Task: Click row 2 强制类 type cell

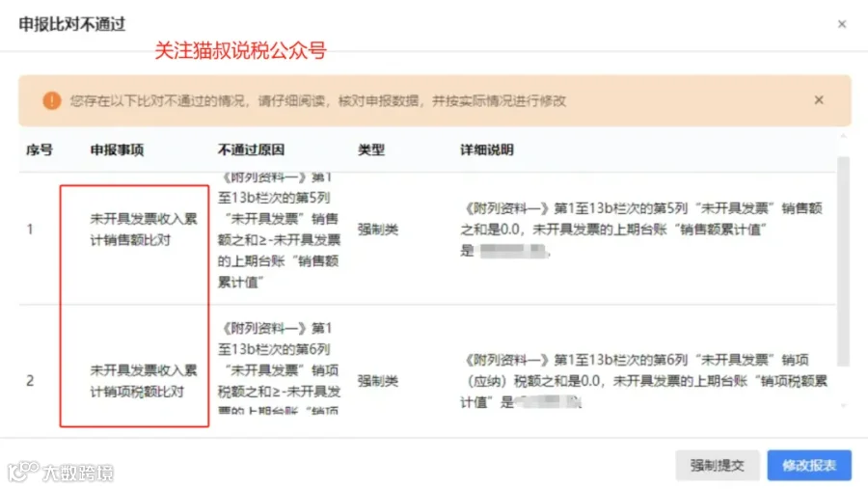Action: coord(377,381)
